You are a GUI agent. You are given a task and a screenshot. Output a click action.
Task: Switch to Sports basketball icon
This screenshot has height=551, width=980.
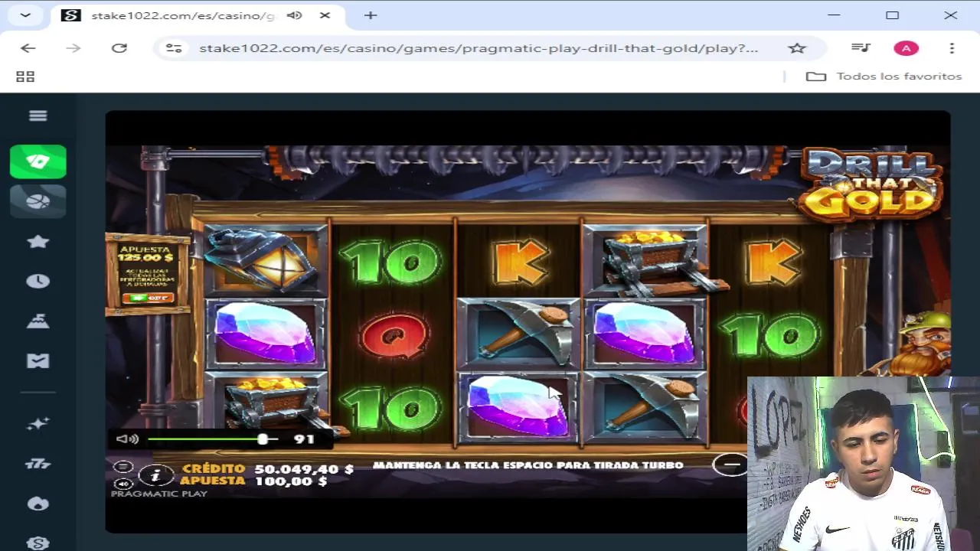[38, 201]
